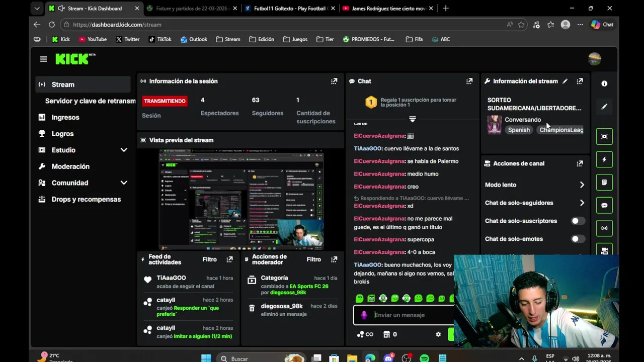644x362 pixels.
Task: Click the chat bubble icon in the right sidebar
Action: (x=604, y=205)
